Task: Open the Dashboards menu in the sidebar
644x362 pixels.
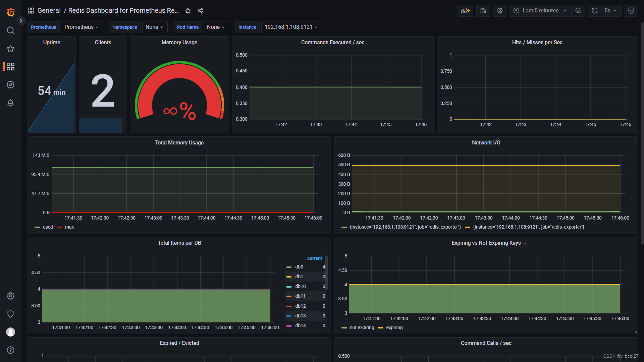Action: [10, 67]
